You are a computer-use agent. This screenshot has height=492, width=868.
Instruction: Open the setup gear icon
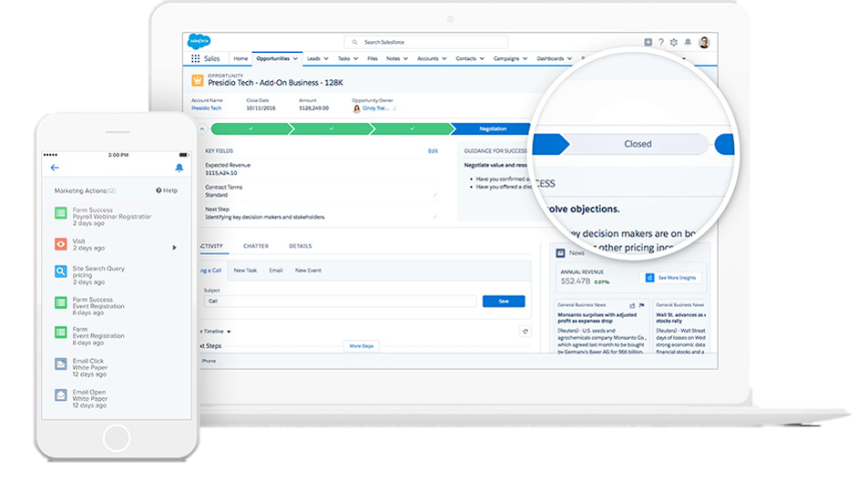point(674,42)
